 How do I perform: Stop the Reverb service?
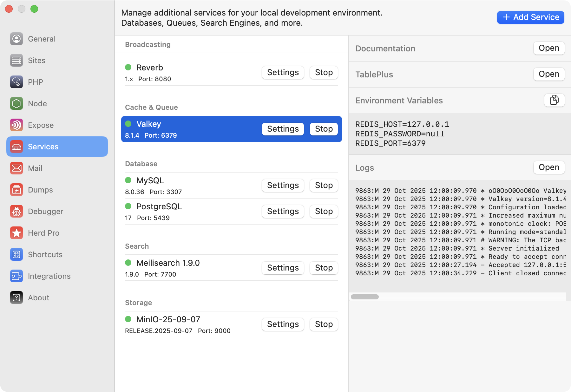coord(324,72)
